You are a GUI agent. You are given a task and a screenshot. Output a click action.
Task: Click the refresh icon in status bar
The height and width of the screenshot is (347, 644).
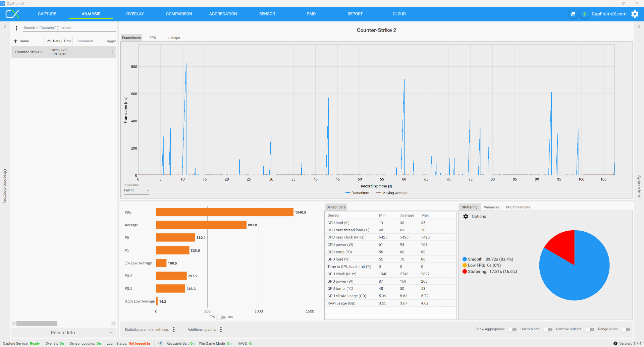[160, 344]
